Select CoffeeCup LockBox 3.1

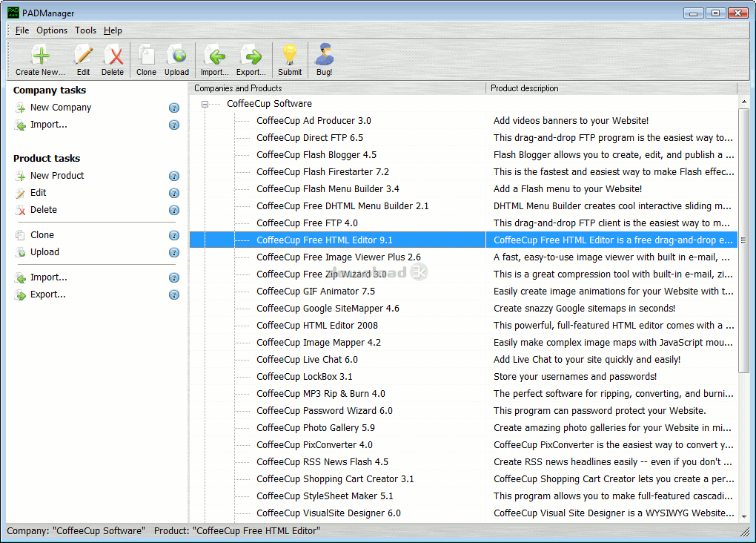coord(304,377)
